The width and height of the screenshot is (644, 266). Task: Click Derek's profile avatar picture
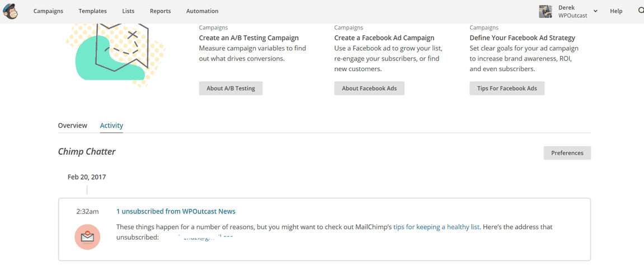pyautogui.click(x=546, y=12)
